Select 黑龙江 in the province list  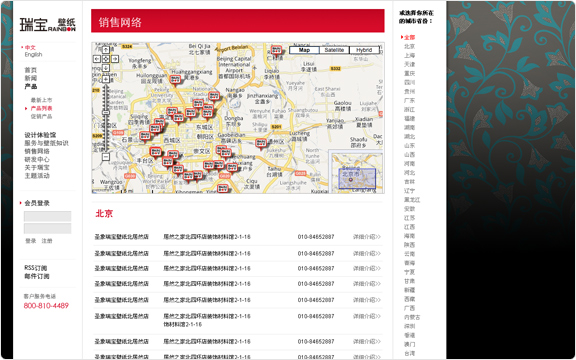(x=412, y=199)
